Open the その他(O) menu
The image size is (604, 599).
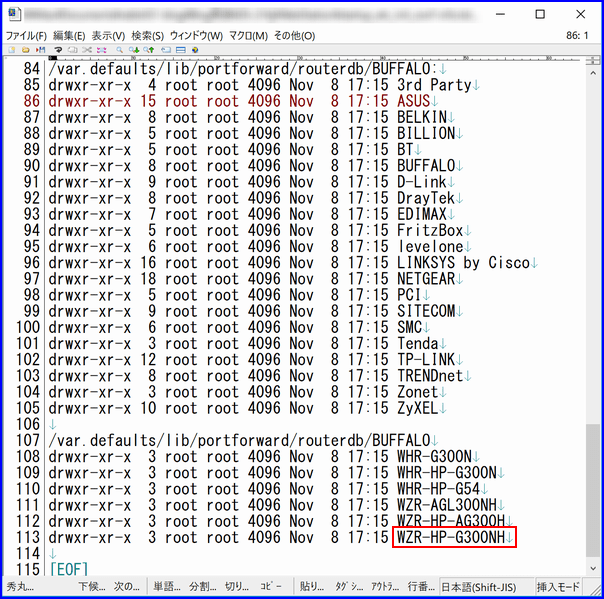[x=294, y=36]
